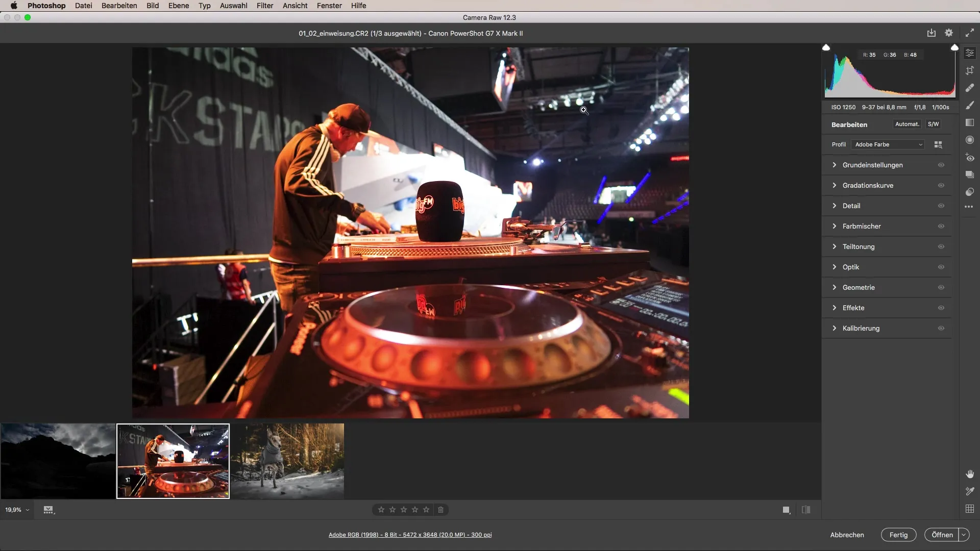This screenshot has height=551, width=980.
Task: Open the Apple menu
Action: tap(14, 6)
